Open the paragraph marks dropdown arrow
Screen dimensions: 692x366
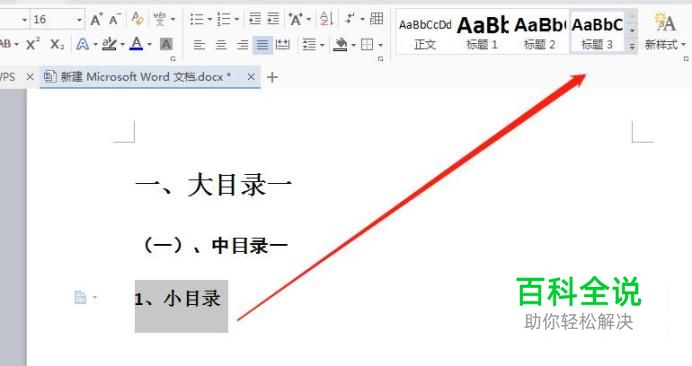[x=362, y=19]
